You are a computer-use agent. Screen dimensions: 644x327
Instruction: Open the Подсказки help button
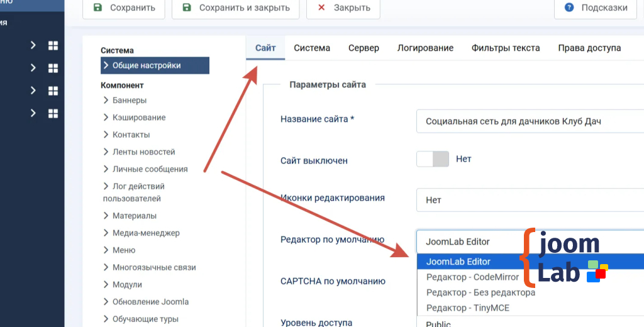pyautogui.click(x=595, y=8)
